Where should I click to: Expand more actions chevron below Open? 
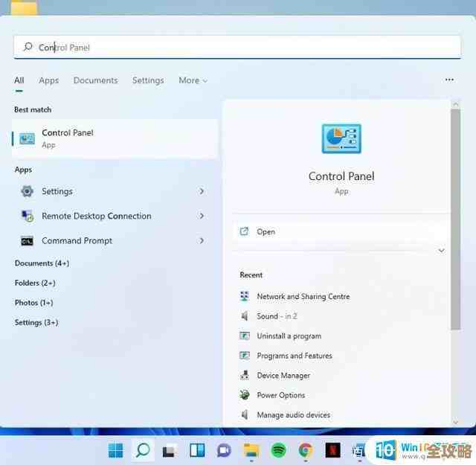tap(441, 251)
